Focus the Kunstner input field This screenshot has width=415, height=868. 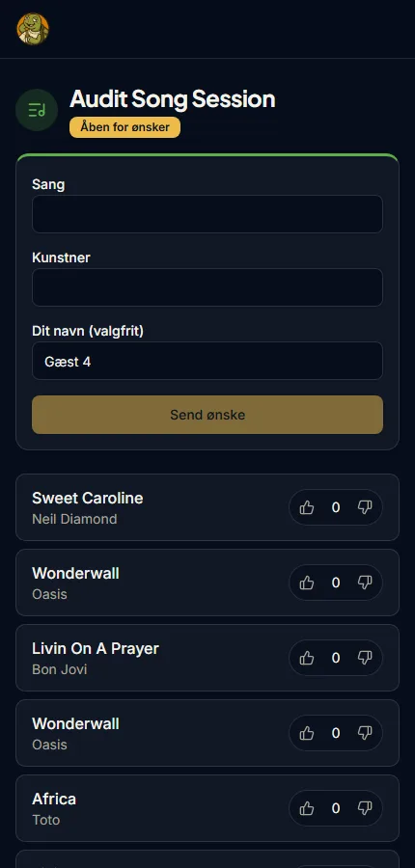tap(207, 287)
